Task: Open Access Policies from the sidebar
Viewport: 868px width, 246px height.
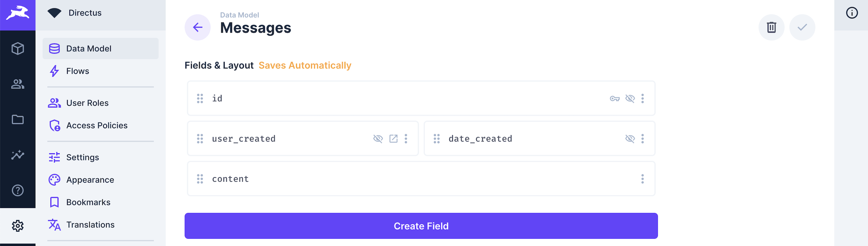Action: click(x=97, y=125)
